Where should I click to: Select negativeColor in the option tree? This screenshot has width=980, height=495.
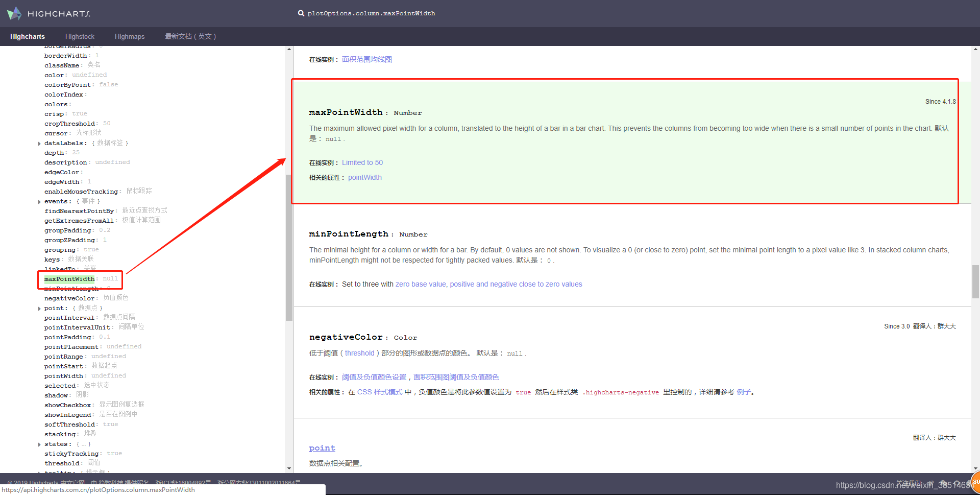click(x=69, y=298)
